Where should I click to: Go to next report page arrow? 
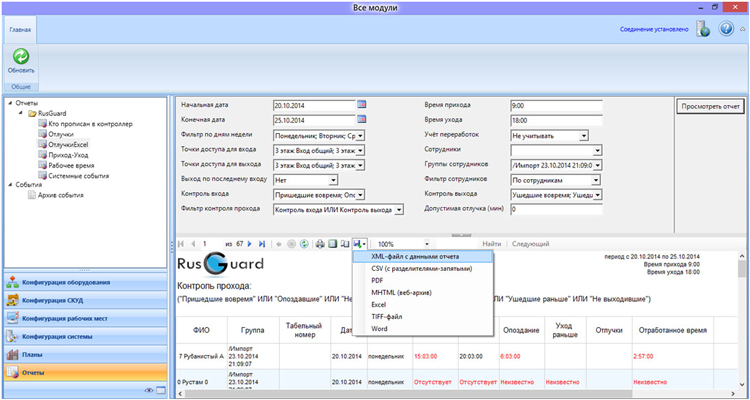point(249,244)
